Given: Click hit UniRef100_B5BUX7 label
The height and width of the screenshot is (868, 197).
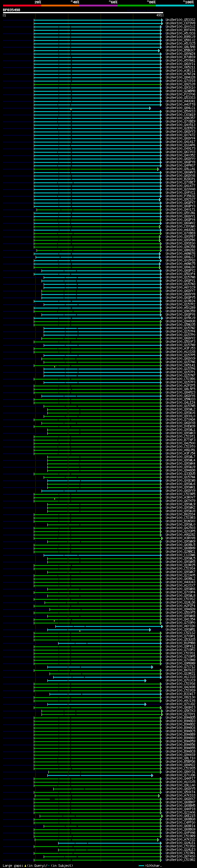Looking at the screenshot, I should point(180,50).
